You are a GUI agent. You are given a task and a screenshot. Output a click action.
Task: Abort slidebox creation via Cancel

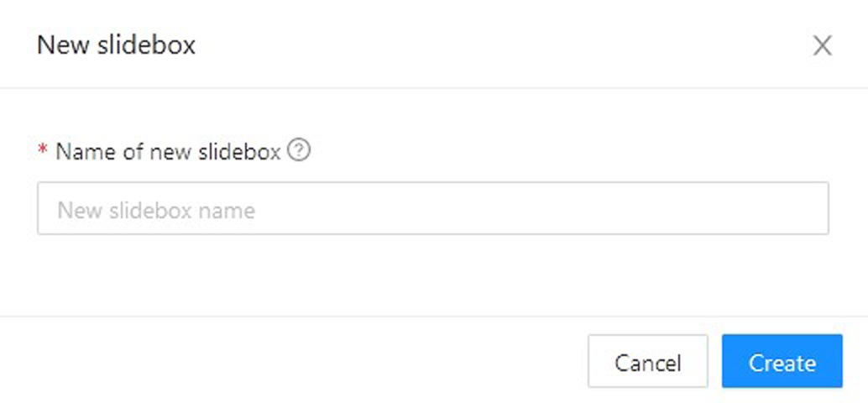[x=647, y=363]
